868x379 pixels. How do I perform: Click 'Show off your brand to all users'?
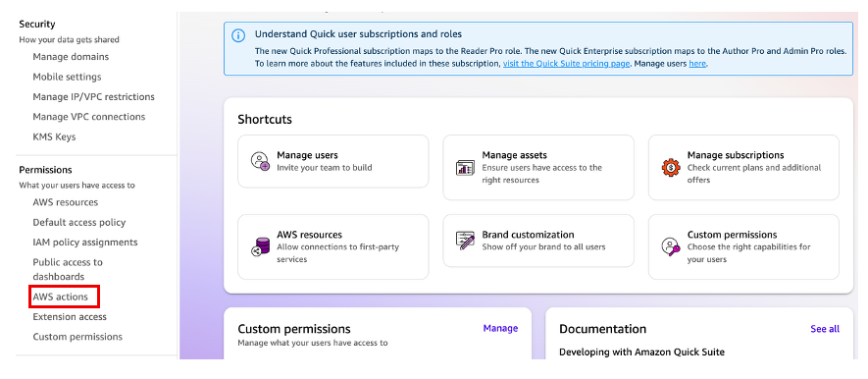[543, 246]
